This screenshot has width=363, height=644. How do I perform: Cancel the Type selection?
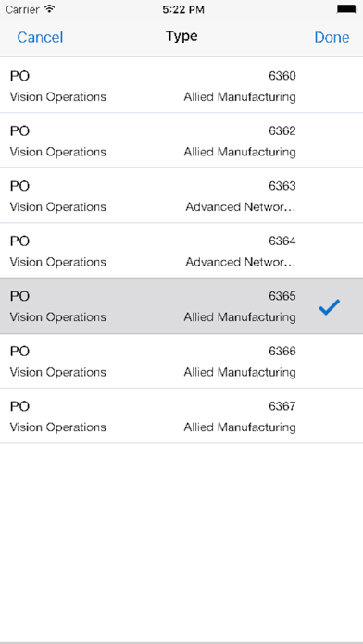pos(40,37)
